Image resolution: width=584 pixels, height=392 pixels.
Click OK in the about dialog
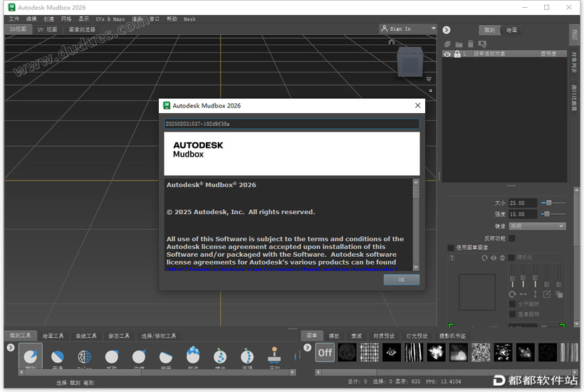[402, 280]
